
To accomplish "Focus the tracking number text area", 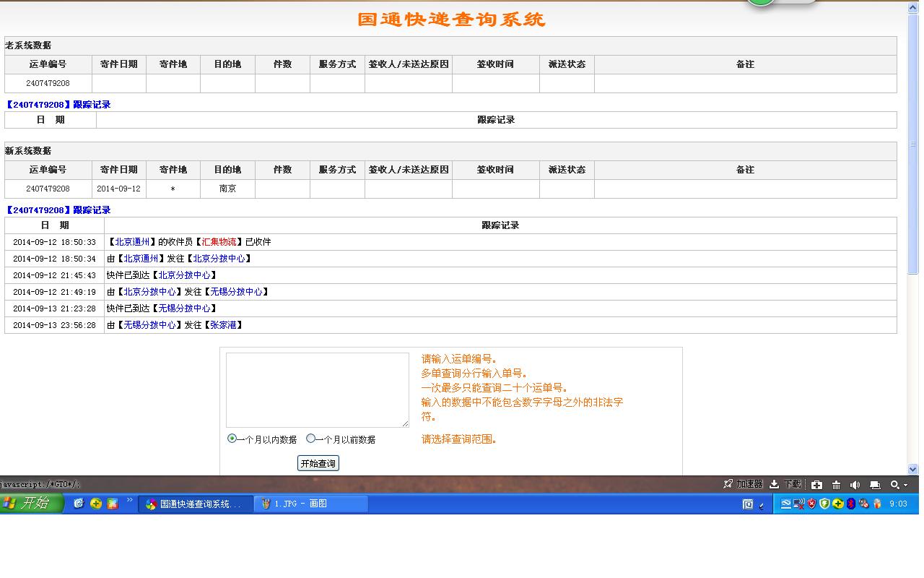I will click(x=318, y=390).
